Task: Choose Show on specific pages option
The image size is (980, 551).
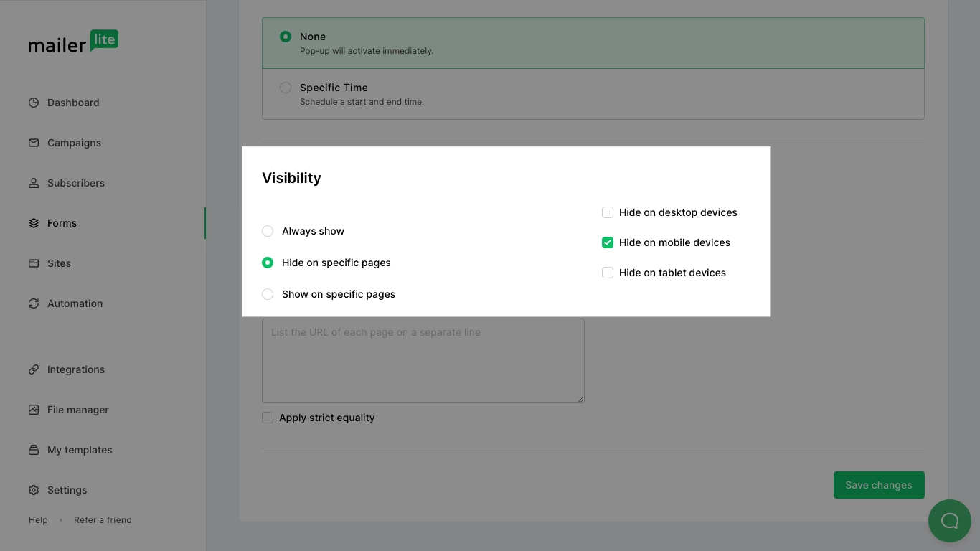Action: 268,294
